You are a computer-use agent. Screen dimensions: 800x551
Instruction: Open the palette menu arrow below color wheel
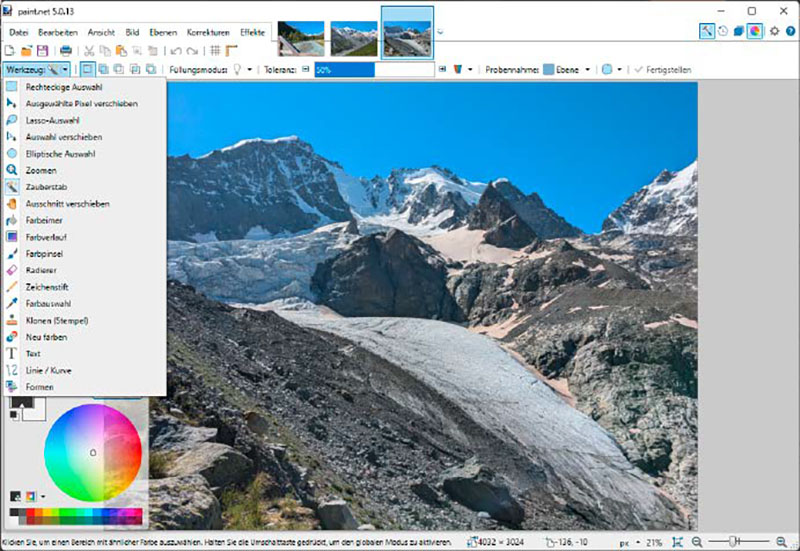point(43,496)
